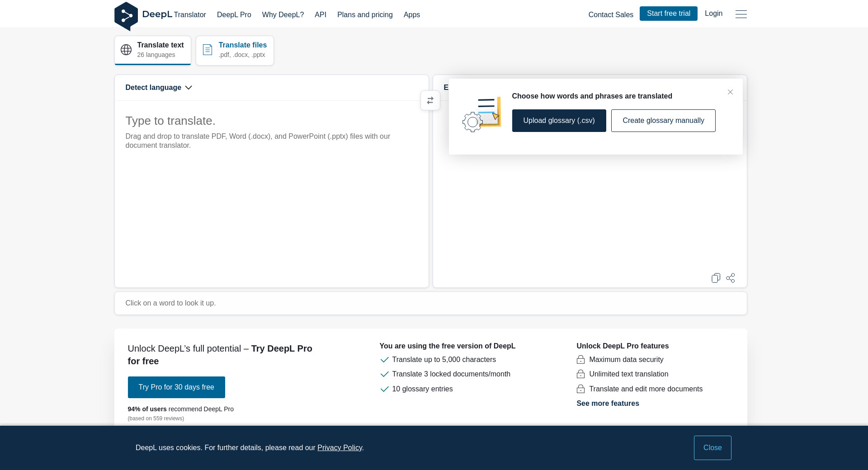Click the document icon for Translate files
868x470 pixels.
tap(208, 50)
